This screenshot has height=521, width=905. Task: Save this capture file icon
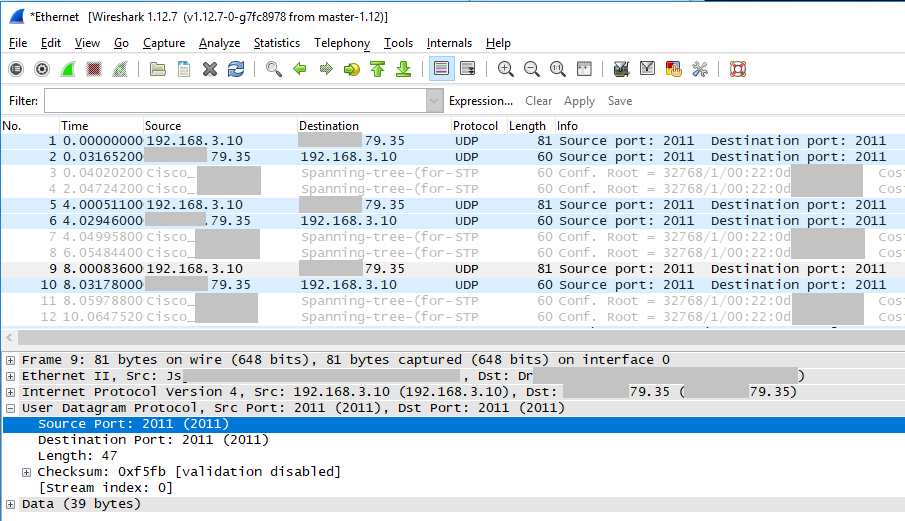184,69
